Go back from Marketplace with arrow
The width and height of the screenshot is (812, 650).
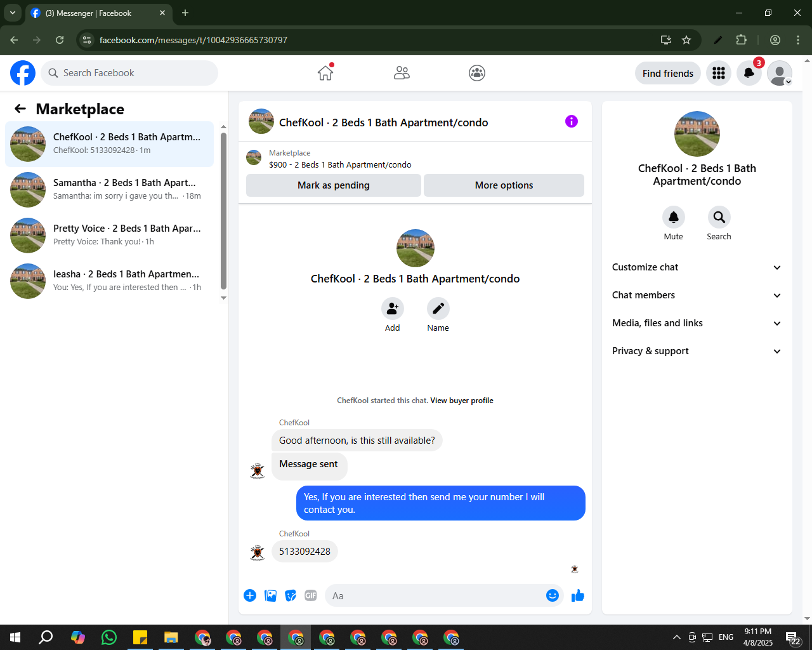(20, 109)
